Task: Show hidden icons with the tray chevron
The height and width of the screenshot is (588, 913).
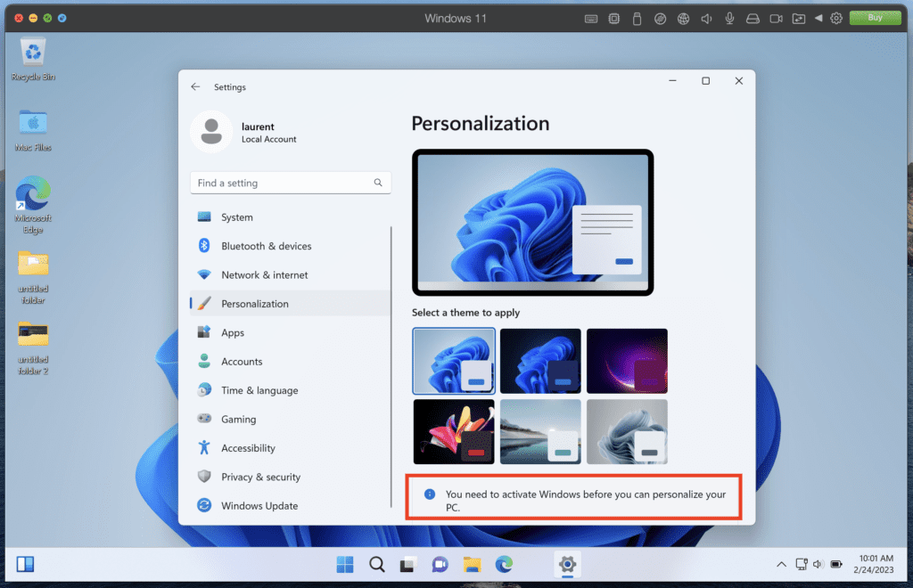Action: [781, 564]
